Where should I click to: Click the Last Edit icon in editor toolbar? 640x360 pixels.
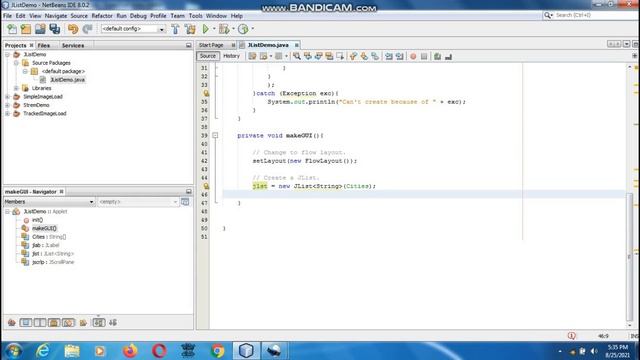tap(252, 56)
